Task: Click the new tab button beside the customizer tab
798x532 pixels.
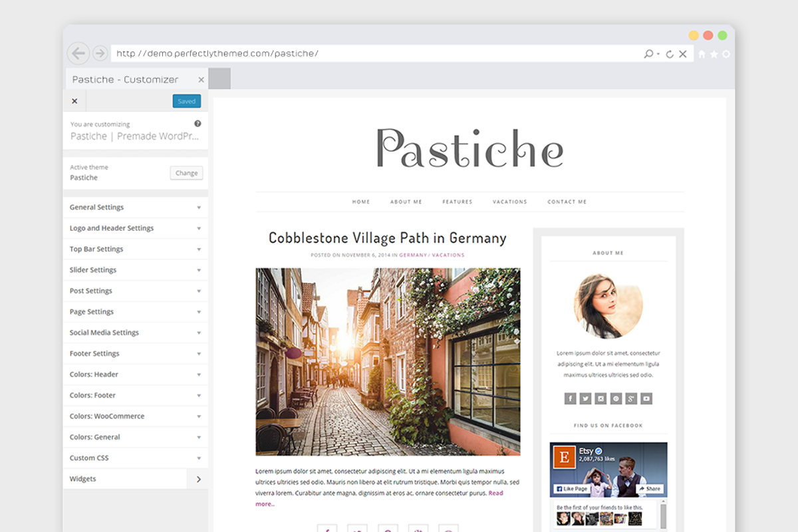Action: [x=219, y=78]
